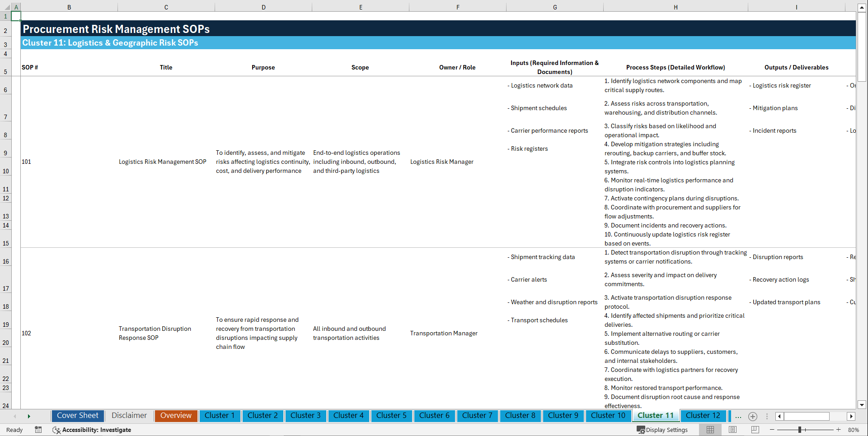Switch to Cluster 8 sheet
868x436 pixels.
pyautogui.click(x=520, y=416)
